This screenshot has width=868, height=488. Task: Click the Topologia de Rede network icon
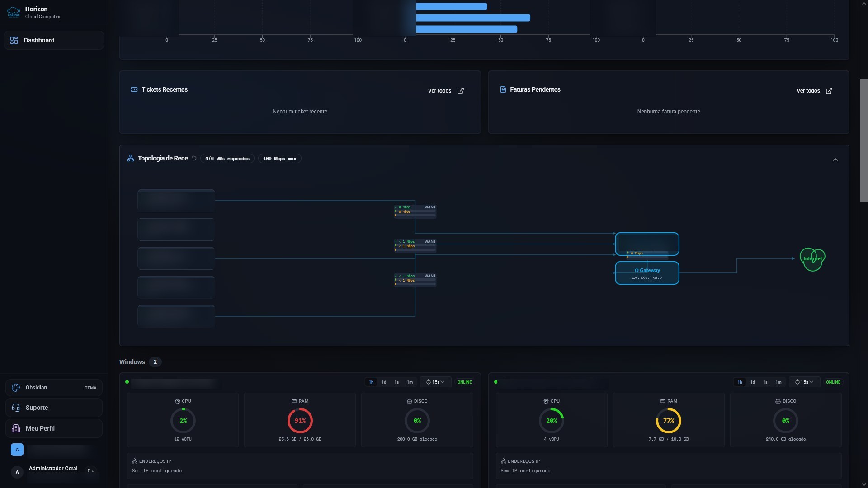pos(131,158)
